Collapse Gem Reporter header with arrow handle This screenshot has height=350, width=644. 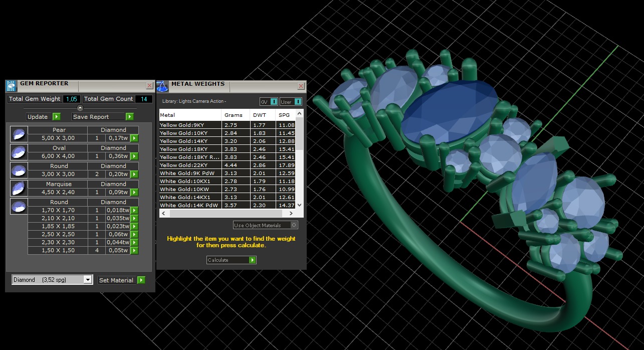(80, 107)
